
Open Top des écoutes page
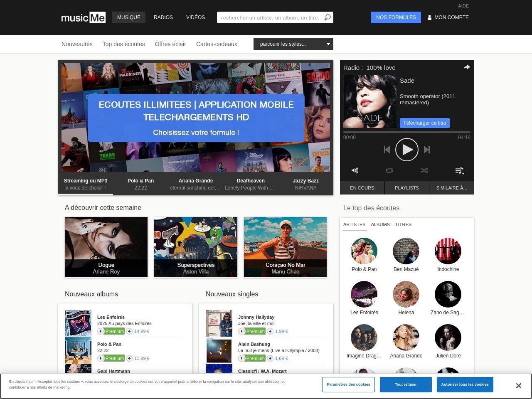124,44
